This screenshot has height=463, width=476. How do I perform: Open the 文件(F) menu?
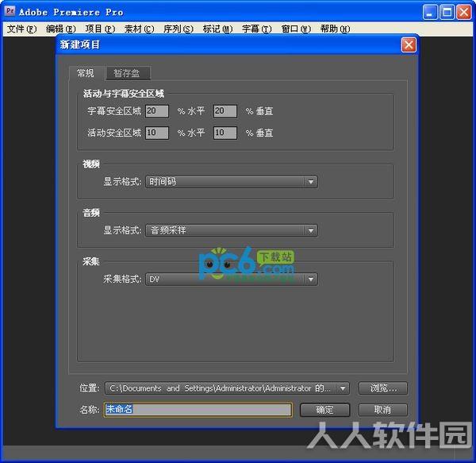22,29
